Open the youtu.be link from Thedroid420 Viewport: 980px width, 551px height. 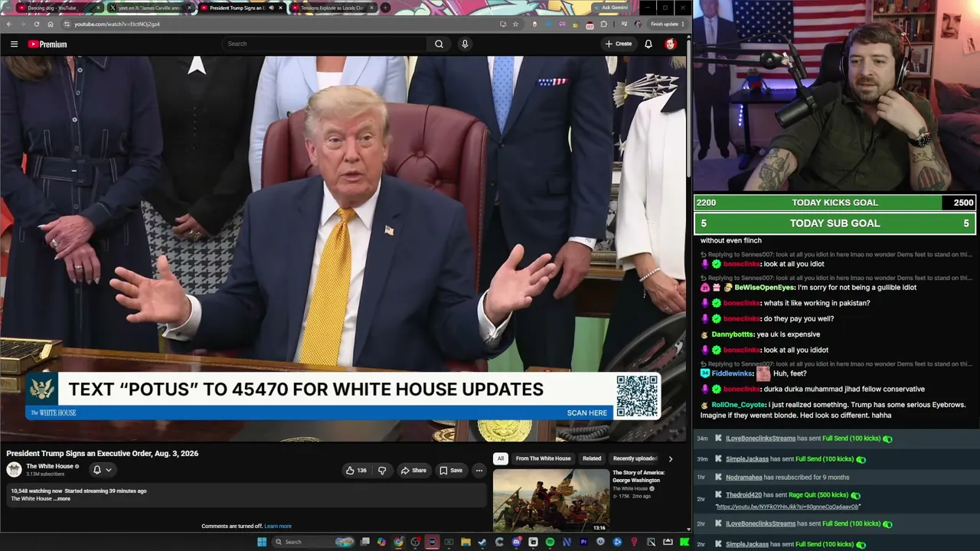(788, 507)
